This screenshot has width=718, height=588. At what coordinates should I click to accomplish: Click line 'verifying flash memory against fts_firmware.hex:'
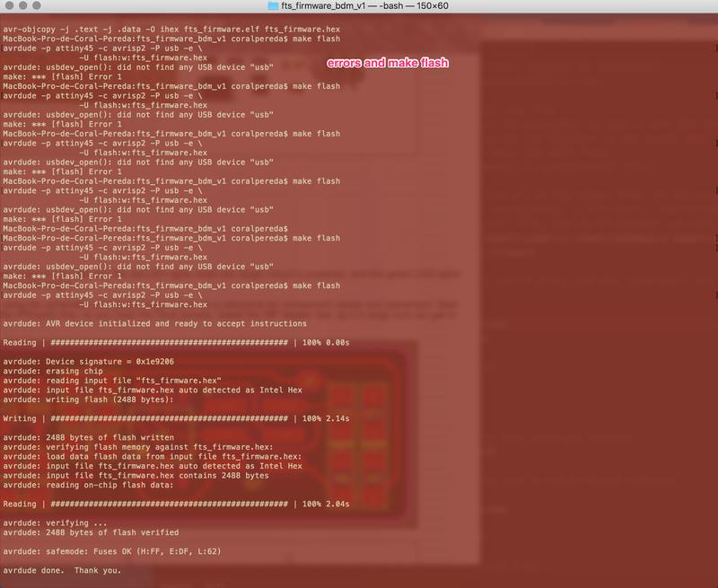click(x=138, y=447)
